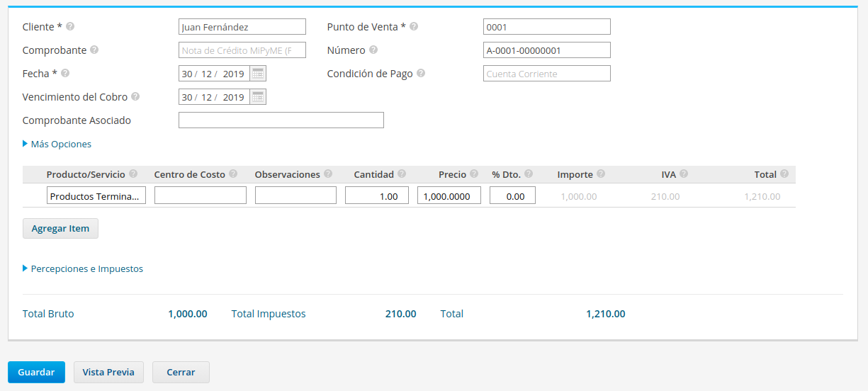Focus the Comprobante Asociado input
The image size is (868, 391).
coord(281,120)
